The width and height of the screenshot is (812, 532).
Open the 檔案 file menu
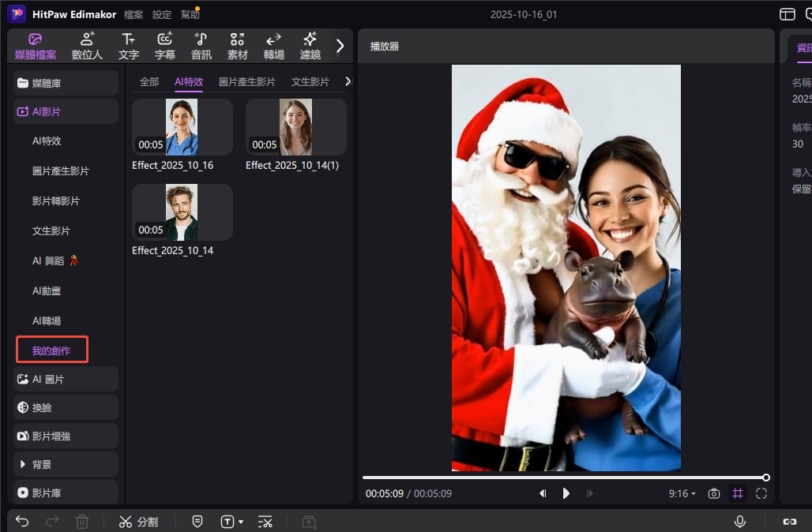coord(133,14)
